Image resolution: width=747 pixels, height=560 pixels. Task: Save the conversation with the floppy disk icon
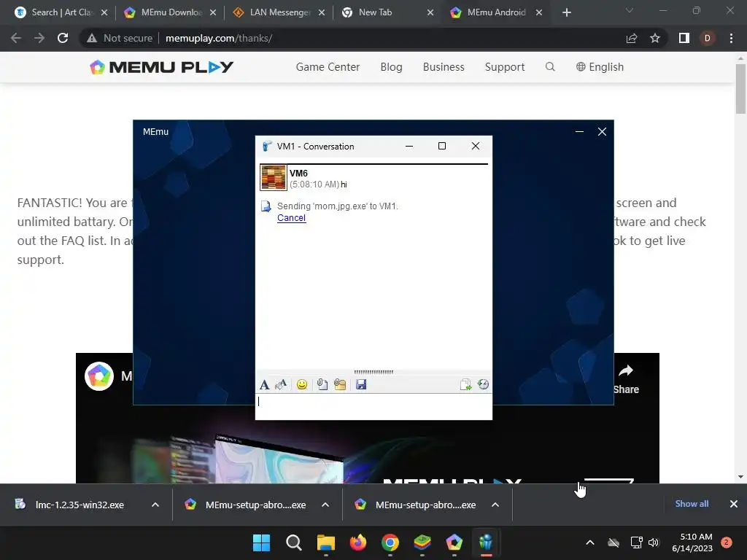[x=361, y=384]
